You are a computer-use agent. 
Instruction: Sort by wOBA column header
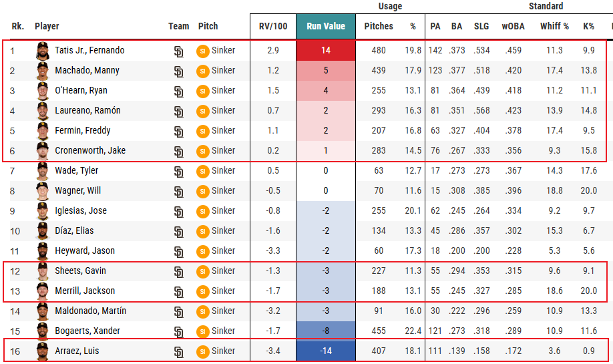[513, 27]
